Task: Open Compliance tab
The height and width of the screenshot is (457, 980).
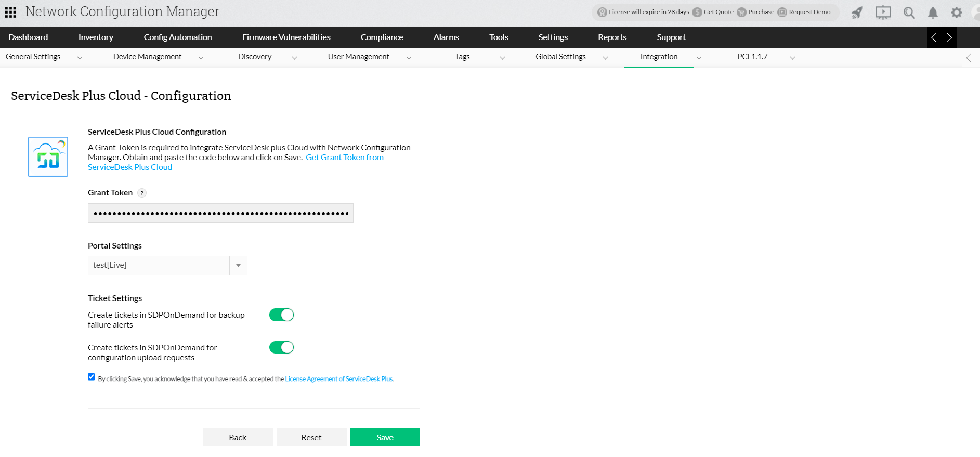Action: [382, 37]
